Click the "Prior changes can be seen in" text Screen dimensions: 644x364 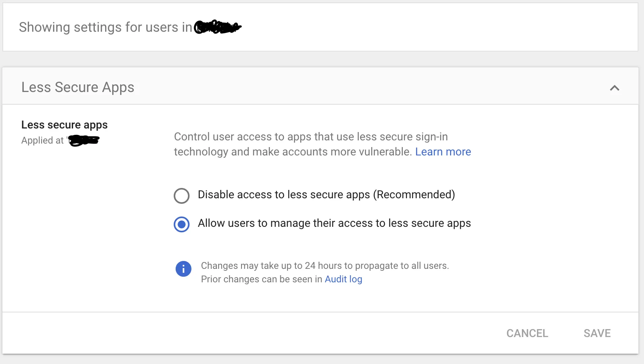261,279
